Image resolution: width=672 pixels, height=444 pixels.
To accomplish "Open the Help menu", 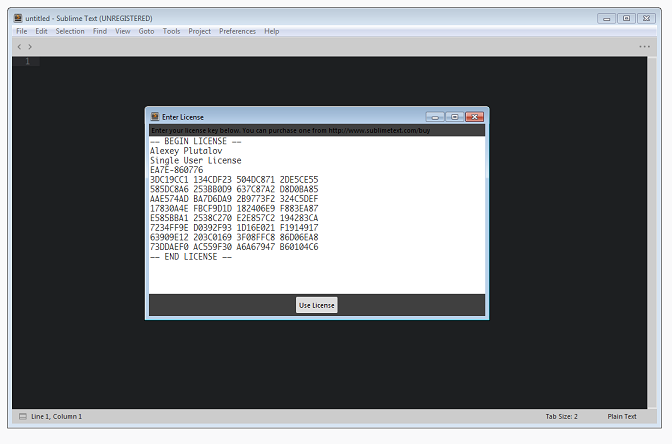I will (x=271, y=31).
